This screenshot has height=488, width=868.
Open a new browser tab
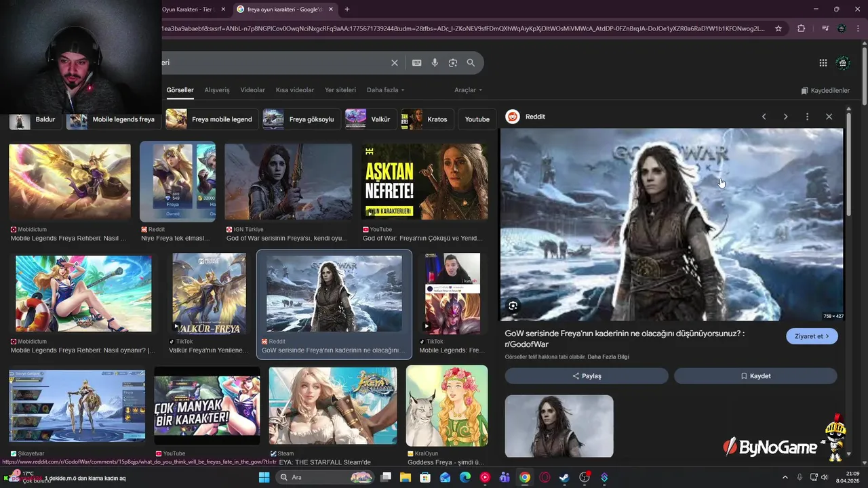[x=347, y=9]
